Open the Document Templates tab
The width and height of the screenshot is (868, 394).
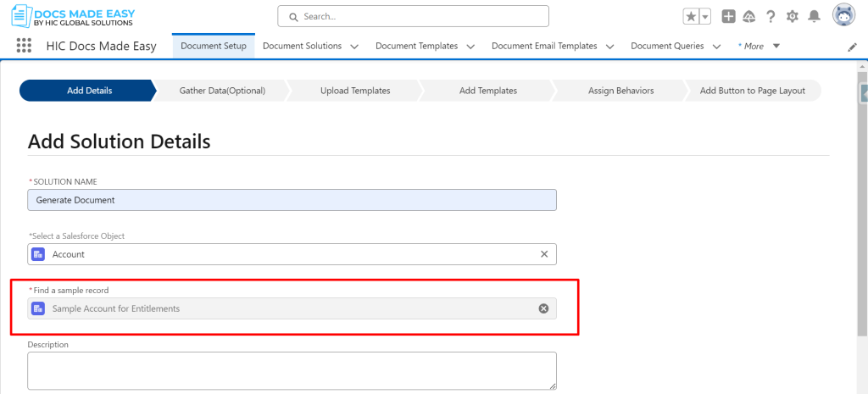[417, 46]
